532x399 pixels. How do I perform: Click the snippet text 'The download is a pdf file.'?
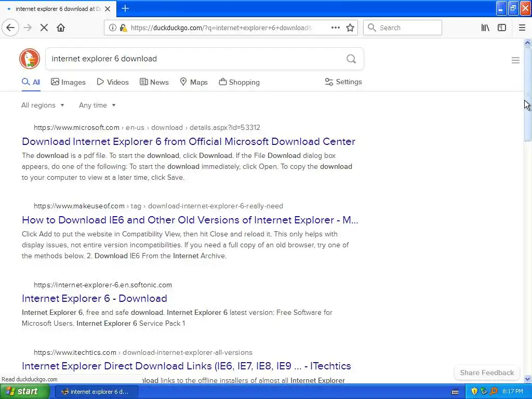pos(64,156)
